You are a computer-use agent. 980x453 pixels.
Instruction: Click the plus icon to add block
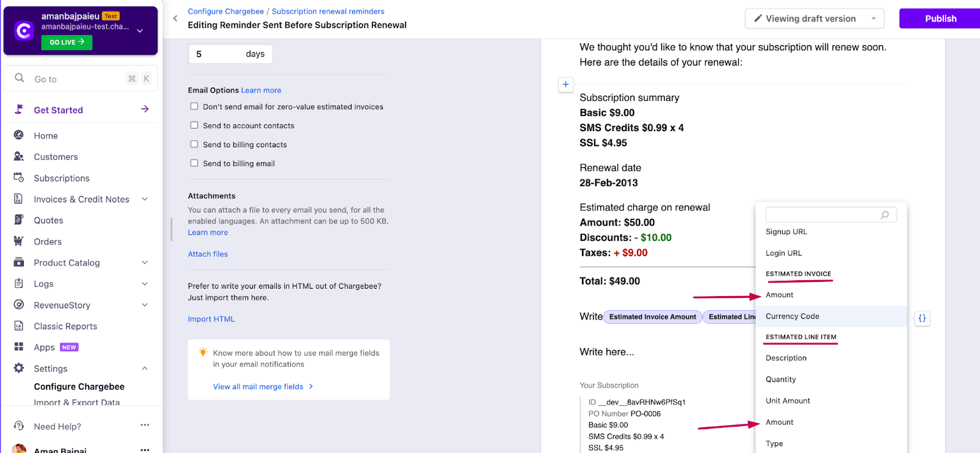tap(565, 85)
